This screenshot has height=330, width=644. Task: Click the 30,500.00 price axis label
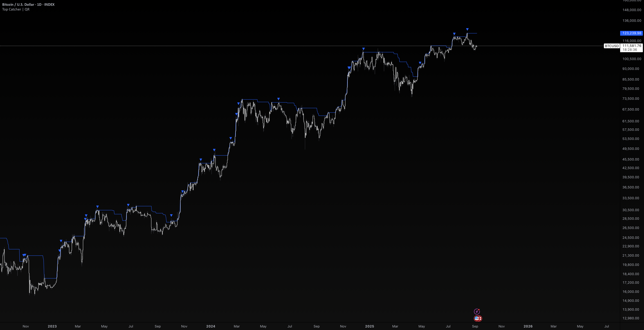tap(631, 210)
